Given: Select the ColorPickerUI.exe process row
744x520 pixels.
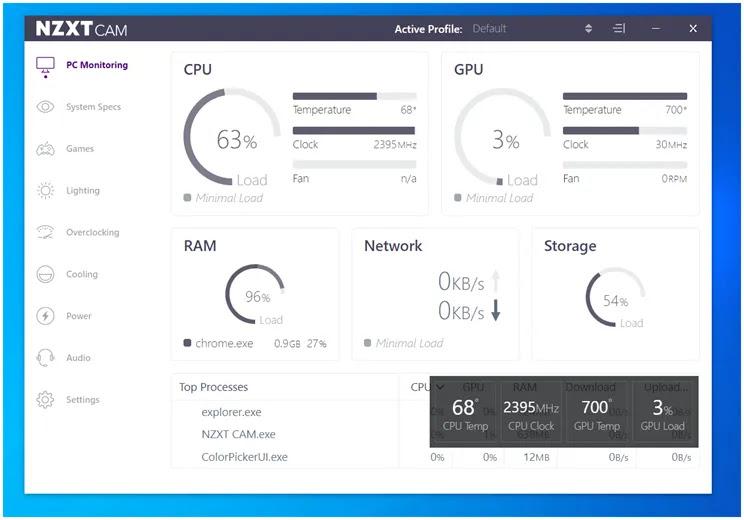Looking at the screenshot, I should pos(435,457).
